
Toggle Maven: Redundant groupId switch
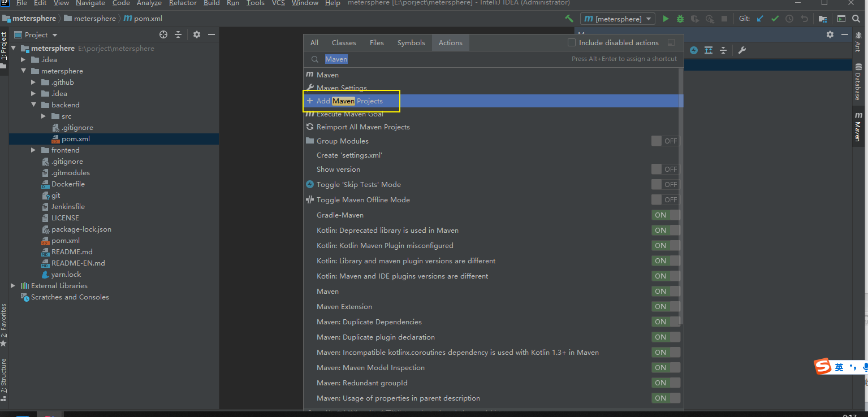pos(666,383)
